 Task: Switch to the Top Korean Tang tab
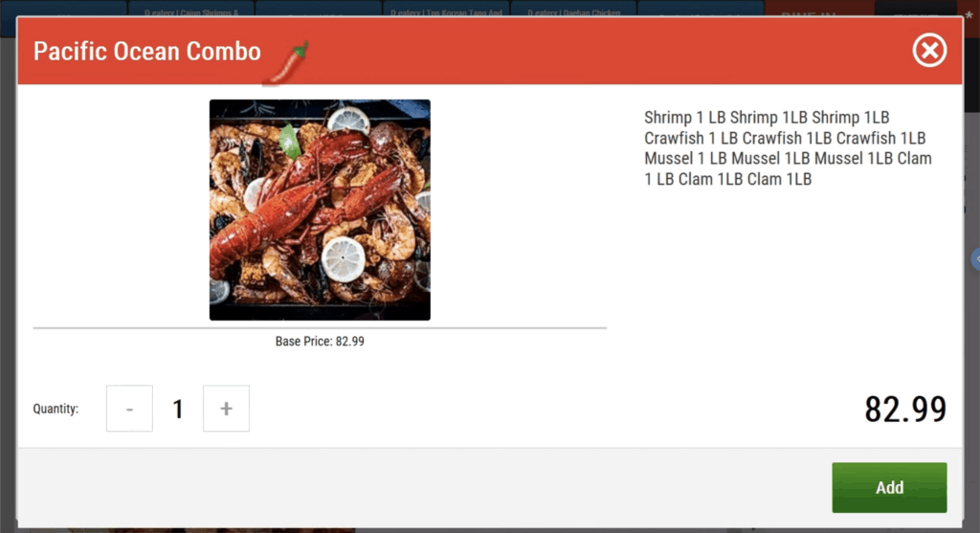446,10
